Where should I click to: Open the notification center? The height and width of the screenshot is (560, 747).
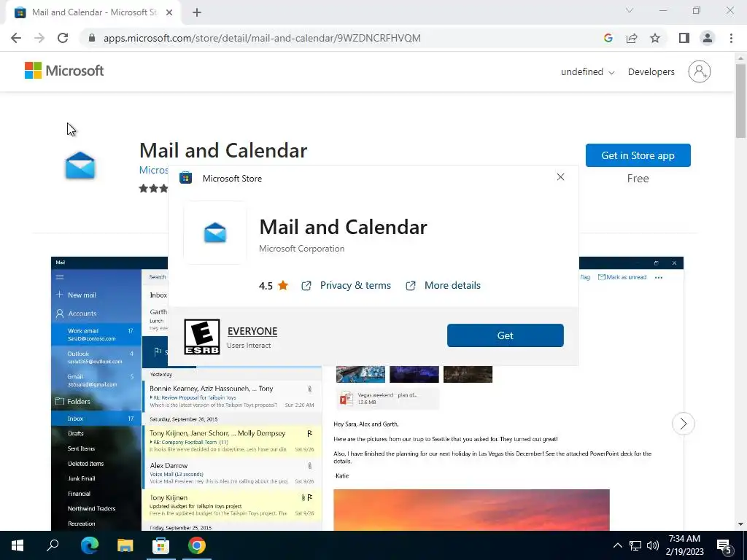tap(724, 545)
